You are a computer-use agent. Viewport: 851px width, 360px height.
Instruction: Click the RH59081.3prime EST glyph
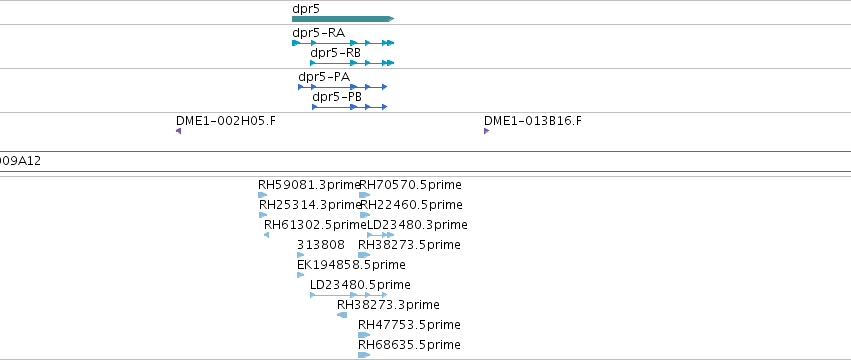(263, 195)
